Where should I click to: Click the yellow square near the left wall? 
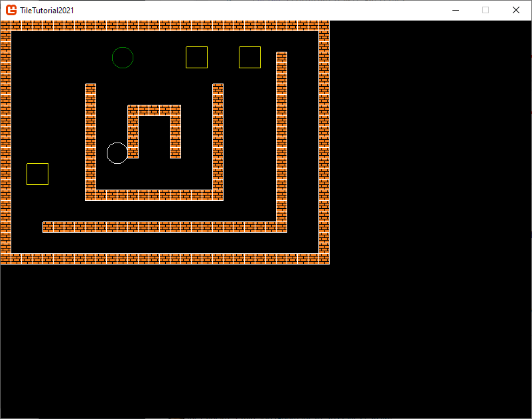point(37,174)
